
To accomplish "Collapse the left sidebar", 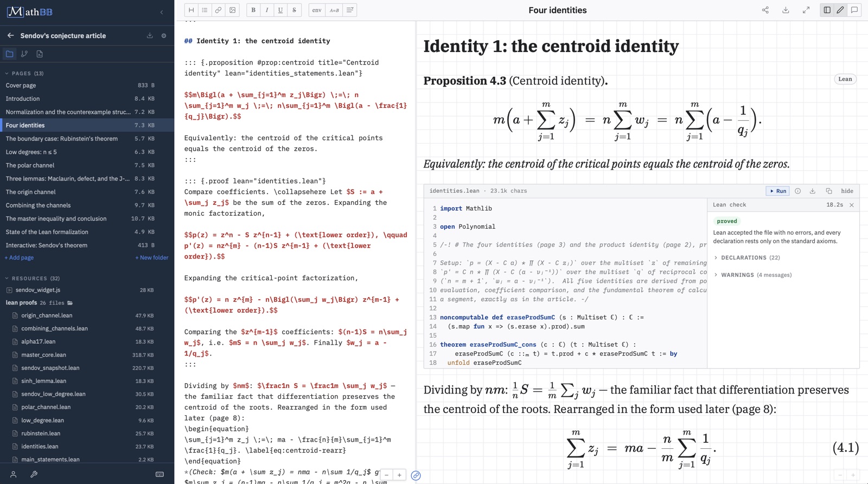I will (x=161, y=12).
